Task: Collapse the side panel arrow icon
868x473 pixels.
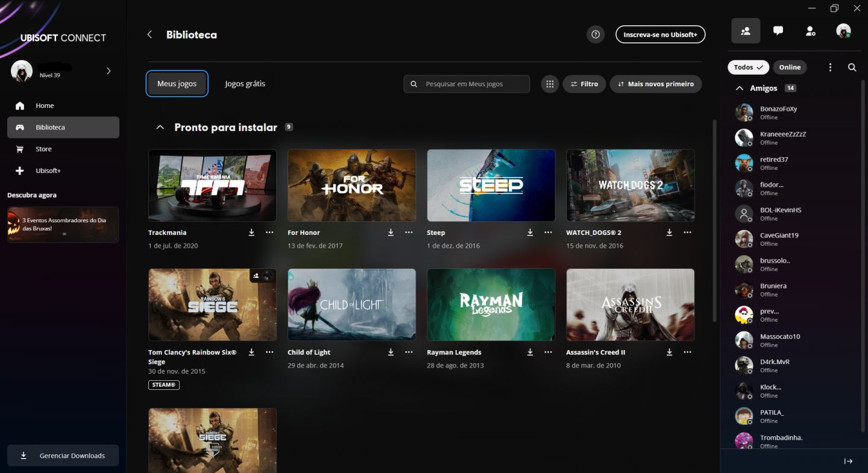Action: coord(848,461)
